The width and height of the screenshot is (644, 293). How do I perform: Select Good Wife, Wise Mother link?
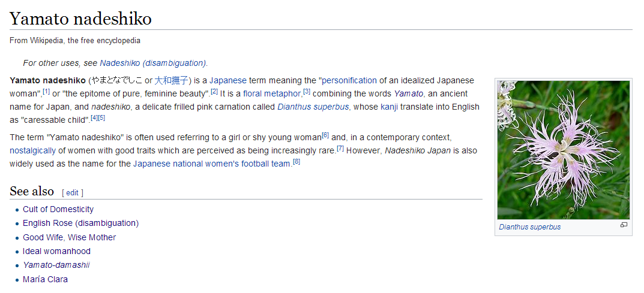[70, 237]
